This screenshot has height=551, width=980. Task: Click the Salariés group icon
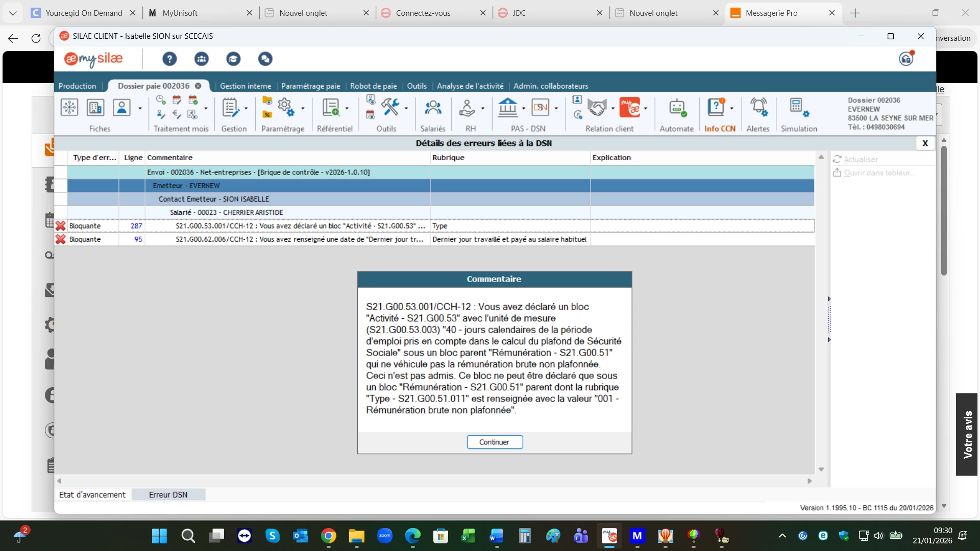point(433,108)
